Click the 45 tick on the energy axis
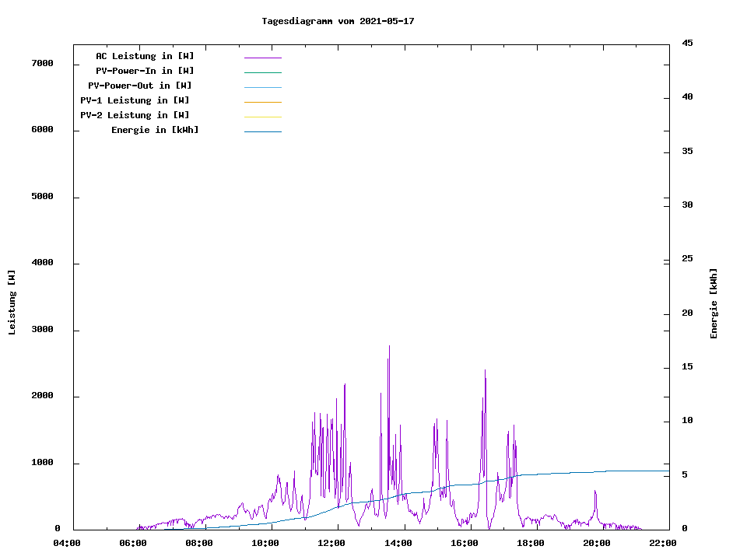747x560 pixels. (x=687, y=43)
